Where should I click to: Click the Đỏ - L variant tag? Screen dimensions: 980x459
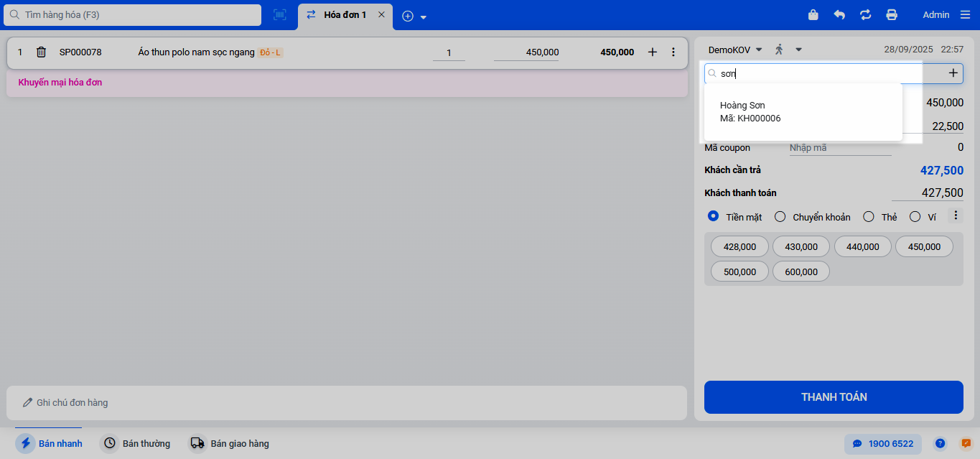[270, 52]
